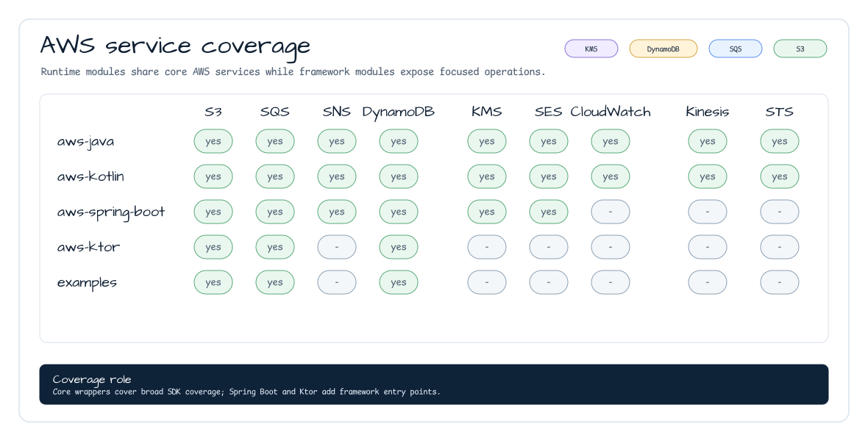This screenshot has height=441, width=868.
Task: Click examples DynamoDB yes cell
Action: tap(399, 282)
